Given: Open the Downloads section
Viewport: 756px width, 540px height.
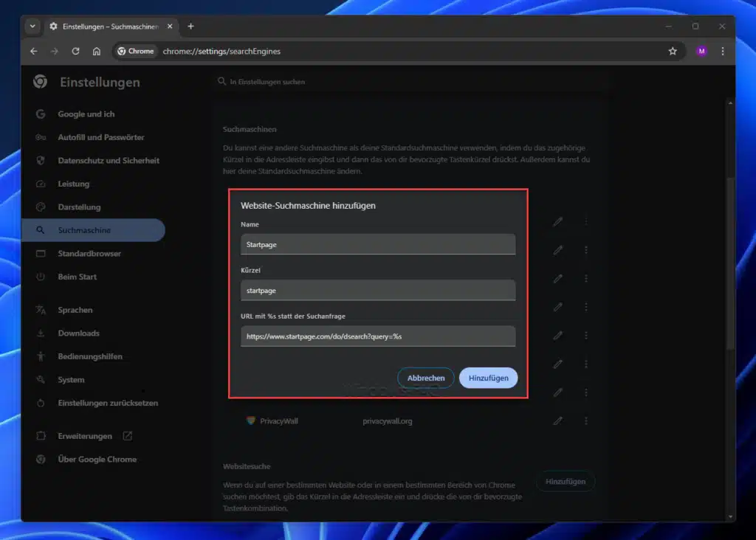Looking at the screenshot, I should [x=78, y=333].
